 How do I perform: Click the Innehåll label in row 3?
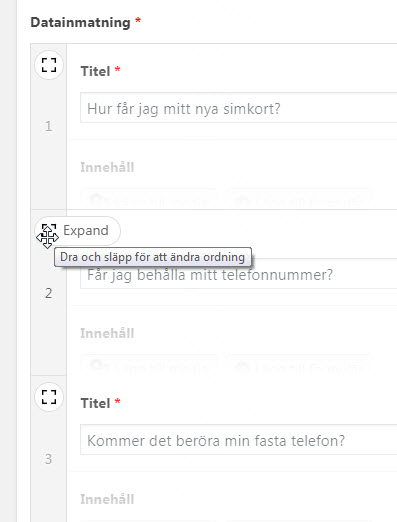point(107,499)
